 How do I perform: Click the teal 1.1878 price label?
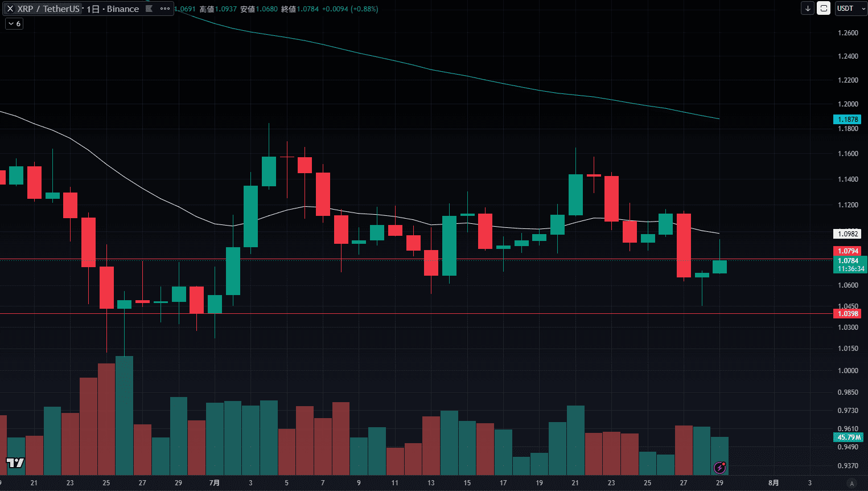[848, 120]
